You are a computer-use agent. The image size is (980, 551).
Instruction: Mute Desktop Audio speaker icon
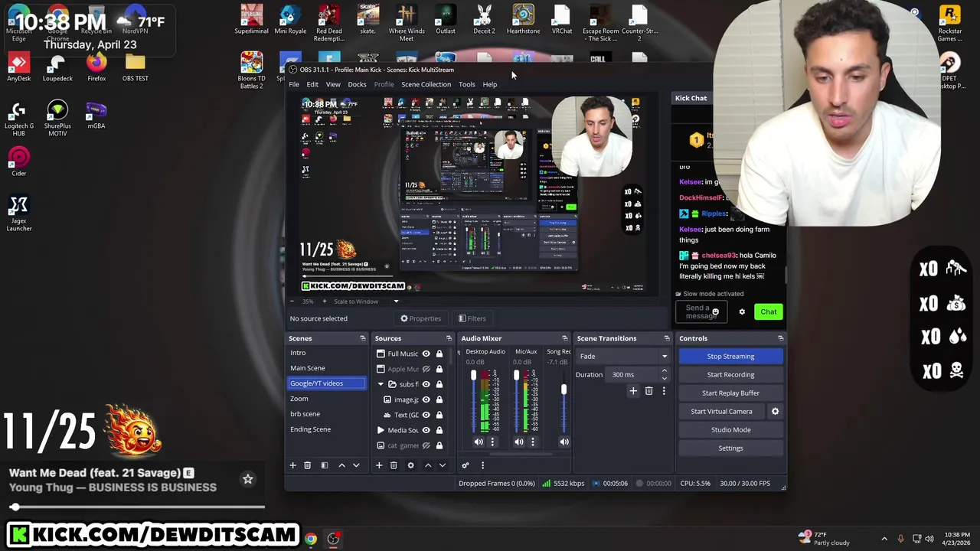click(x=479, y=442)
